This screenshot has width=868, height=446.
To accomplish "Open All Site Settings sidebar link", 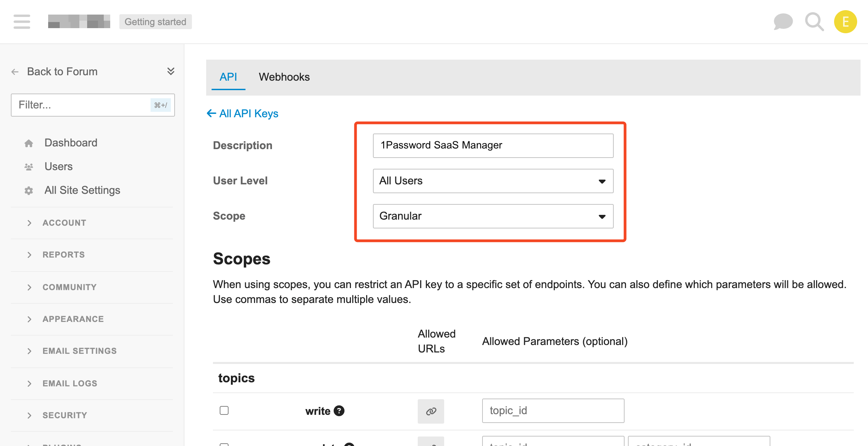I will [x=82, y=190].
